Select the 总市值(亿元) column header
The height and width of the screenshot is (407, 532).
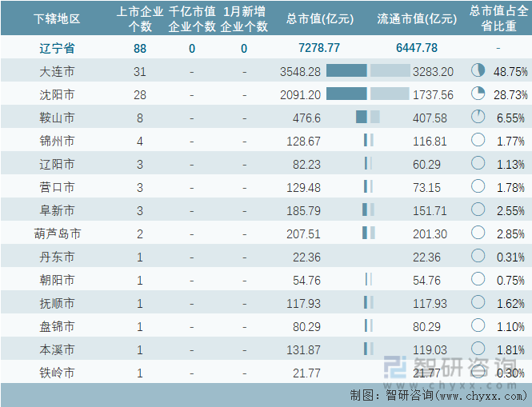pyautogui.click(x=320, y=18)
